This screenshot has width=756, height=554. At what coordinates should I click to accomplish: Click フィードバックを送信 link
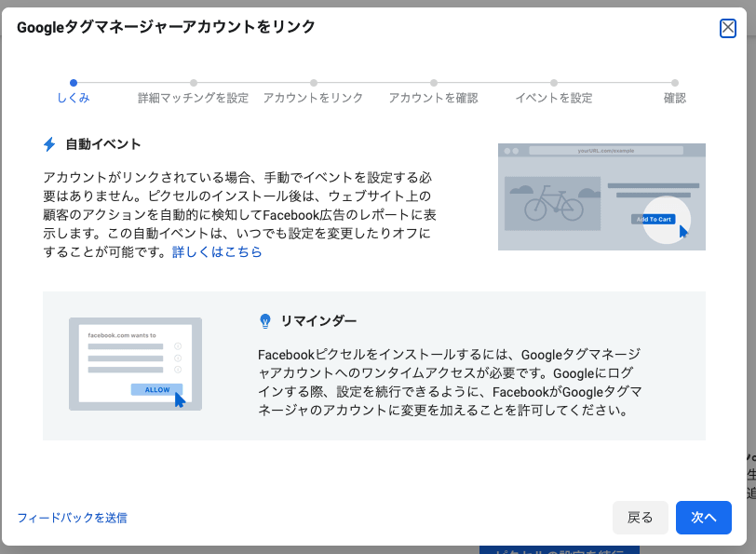[72, 518]
